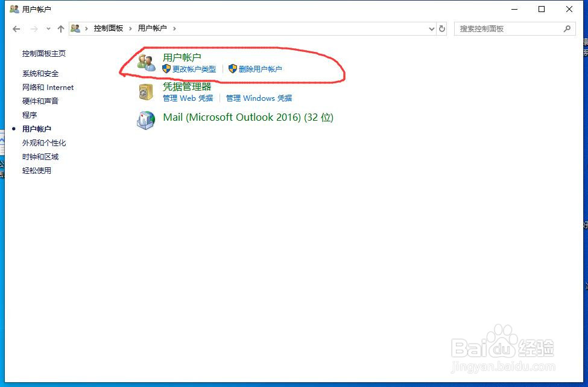
Task: Open 管理 Windows 凭据
Action: [x=259, y=98]
